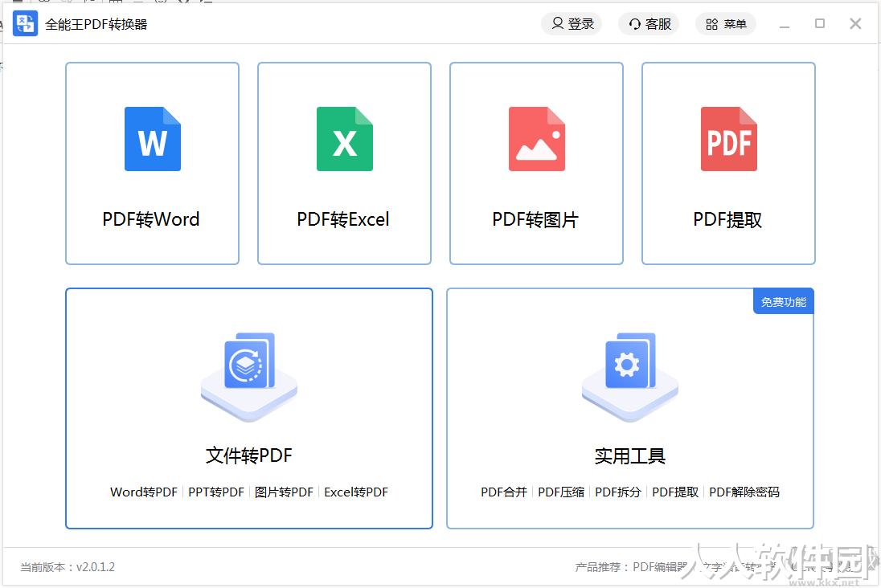Viewport: 881px width, 588px height.
Task: Maximize the PDF converter window
Action: (820, 23)
